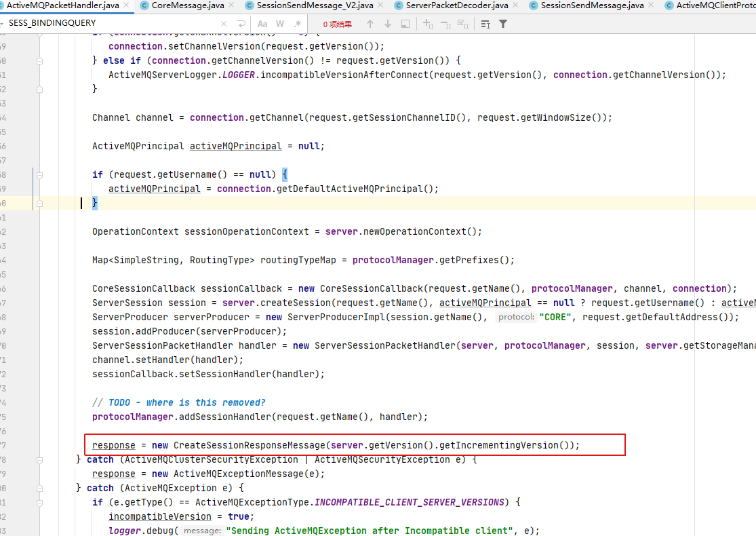Click 'channel.setHandler(handler)' statement
This screenshot has width=756, height=536.
pos(167,360)
